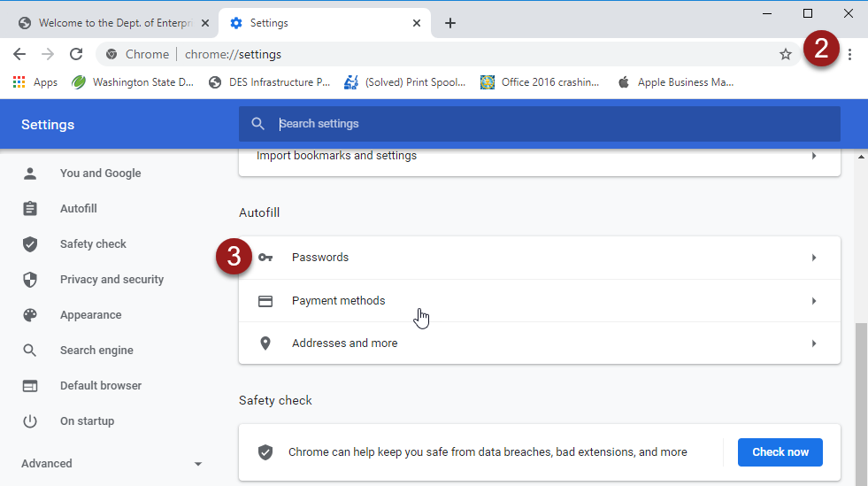Select Safety check in the sidebar
The image size is (868, 486).
(93, 244)
